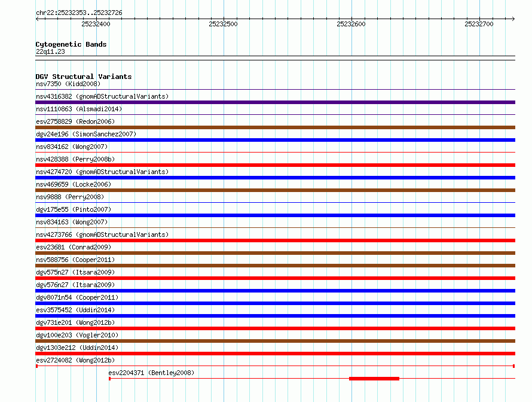Click the red bar under dgv1303e212
This screenshot has height=402, width=532.
tap(275, 354)
